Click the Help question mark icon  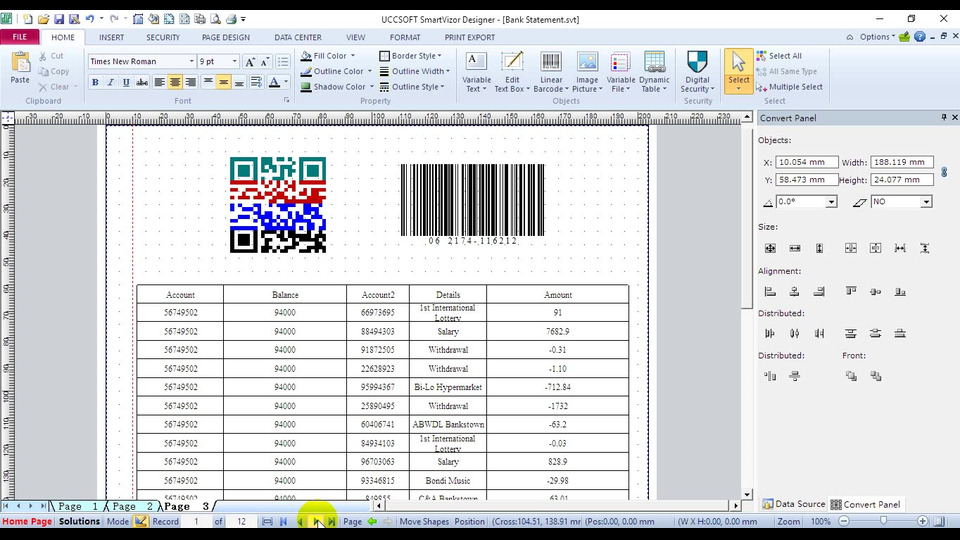920,37
